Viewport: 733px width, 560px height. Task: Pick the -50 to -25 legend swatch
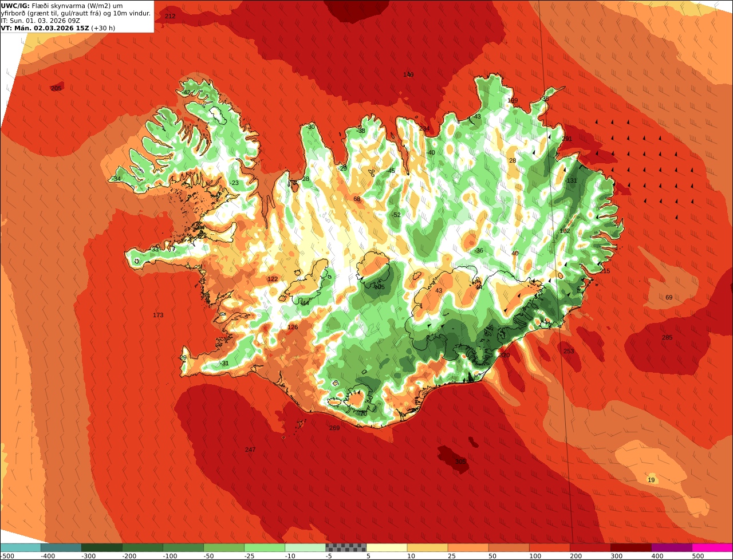223,547
